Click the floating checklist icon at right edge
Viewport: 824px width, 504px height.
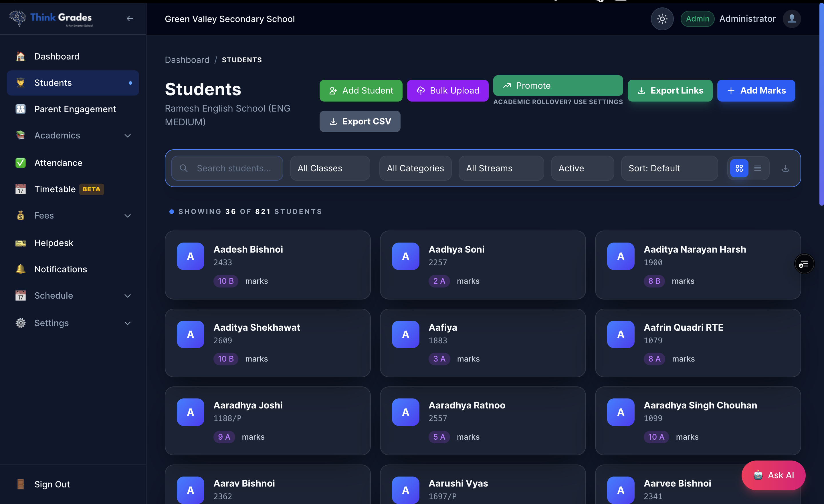pyautogui.click(x=804, y=264)
